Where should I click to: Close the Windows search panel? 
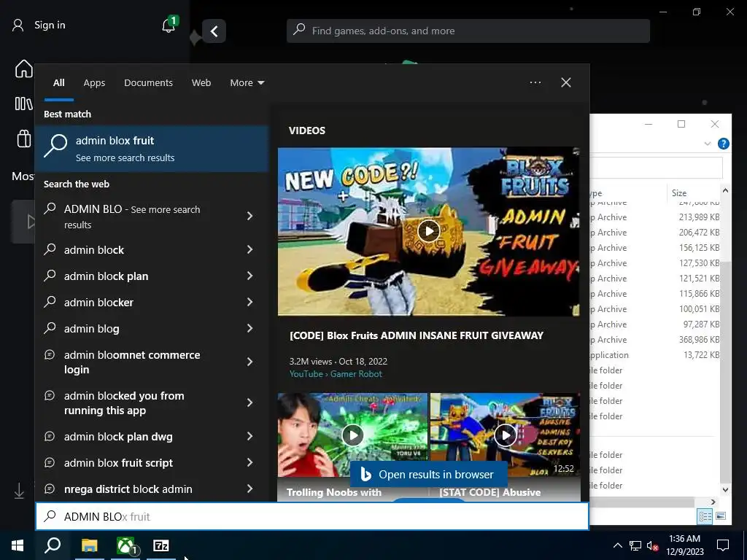[566, 82]
